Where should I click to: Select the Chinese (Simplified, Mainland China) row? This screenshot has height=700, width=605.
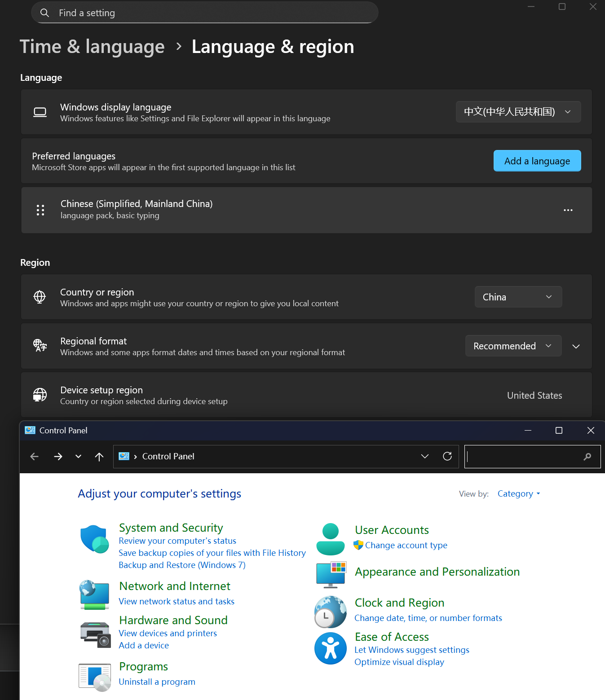(306, 210)
